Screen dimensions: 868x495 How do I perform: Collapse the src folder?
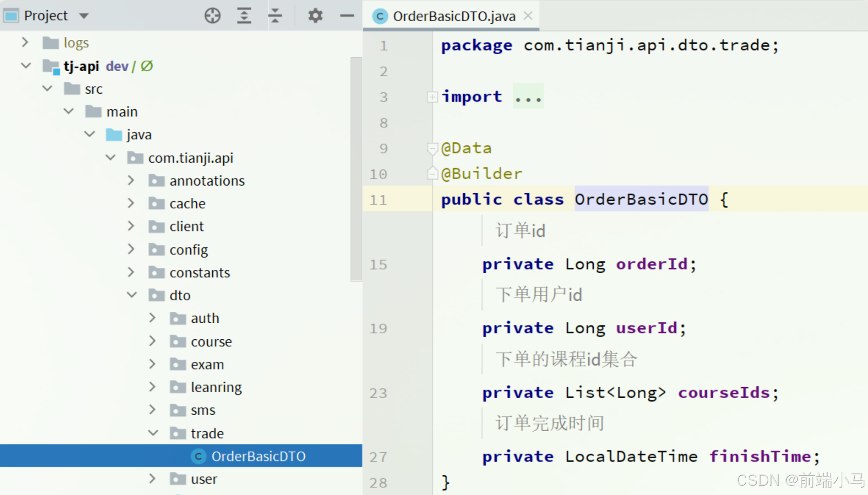47,88
